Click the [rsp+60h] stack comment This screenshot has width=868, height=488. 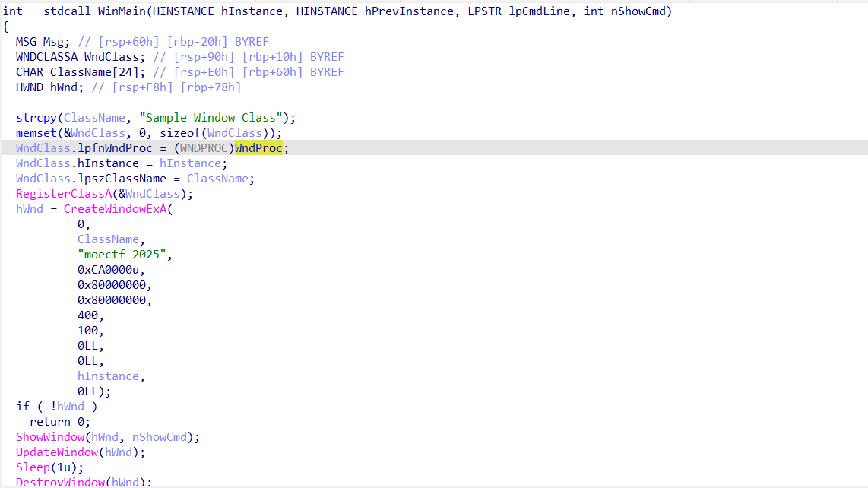point(128,42)
